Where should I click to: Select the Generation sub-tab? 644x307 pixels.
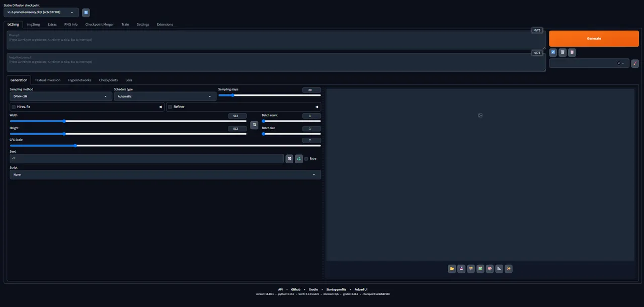tap(19, 80)
